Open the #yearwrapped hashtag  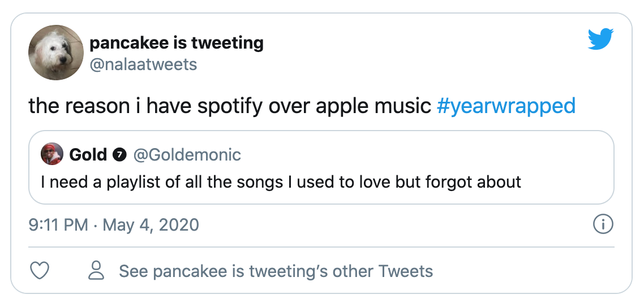click(506, 106)
